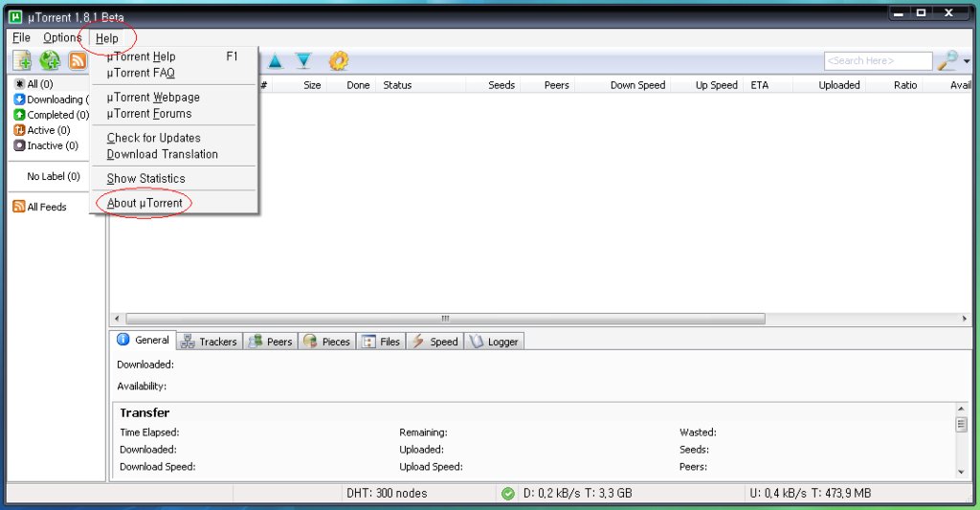This screenshot has width=980, height=510.
Task: Open Preferences via the gear icon
Action: point(339,60)
